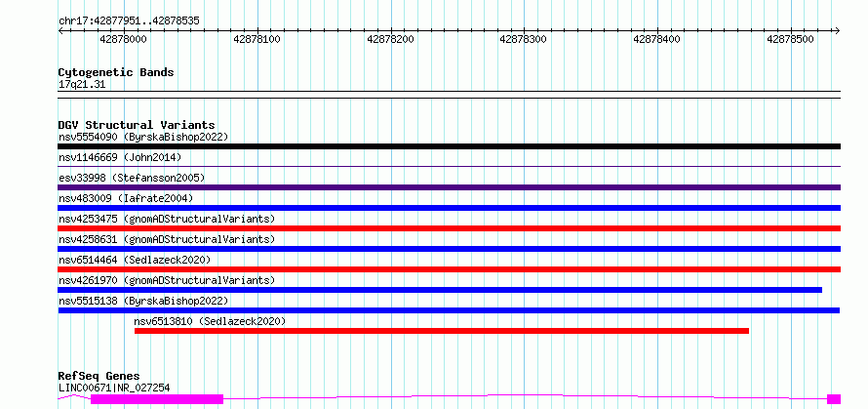Screen dimensions: 868x409
Task: Select the RefSeq Genes track title
Action: point(99,377)
